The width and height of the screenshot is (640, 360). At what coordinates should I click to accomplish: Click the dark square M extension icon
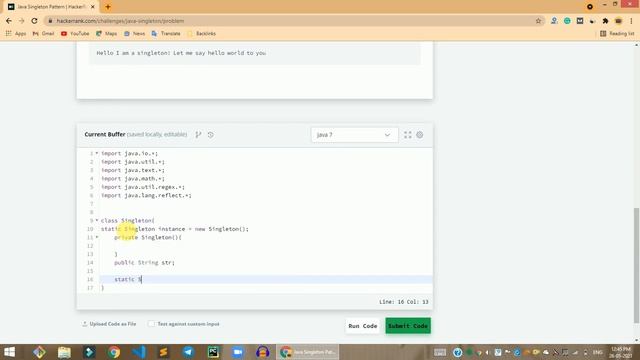580,21
